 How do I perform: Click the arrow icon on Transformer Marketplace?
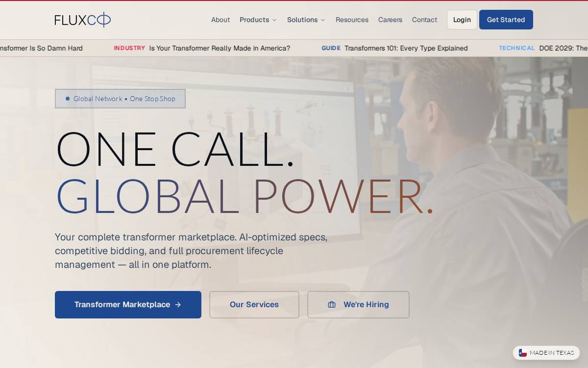point(178,305)
